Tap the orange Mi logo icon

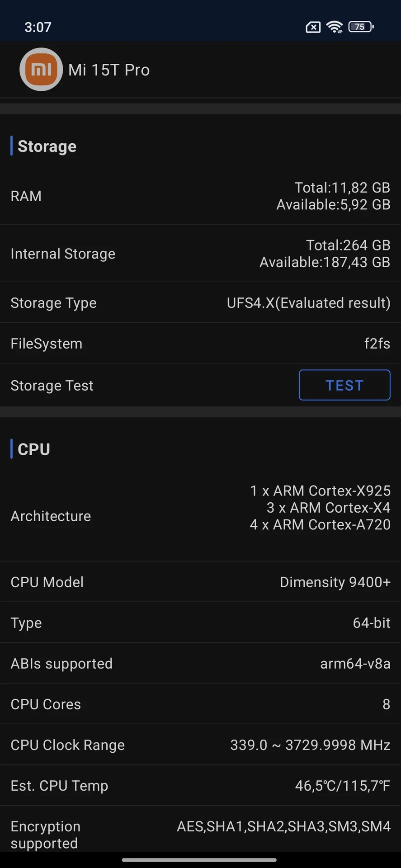tap(41, 70)
